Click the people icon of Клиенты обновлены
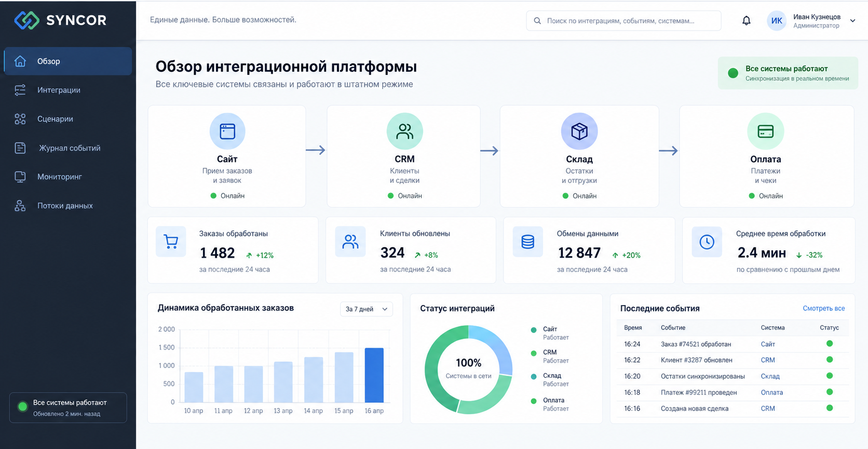Viewport: 868px width, 449px height. coord(350,242)
